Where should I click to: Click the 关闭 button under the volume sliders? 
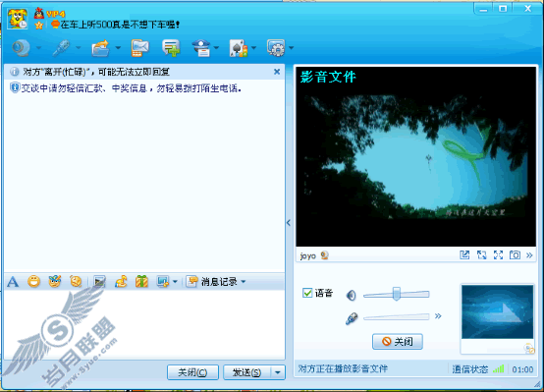(398, 342)
